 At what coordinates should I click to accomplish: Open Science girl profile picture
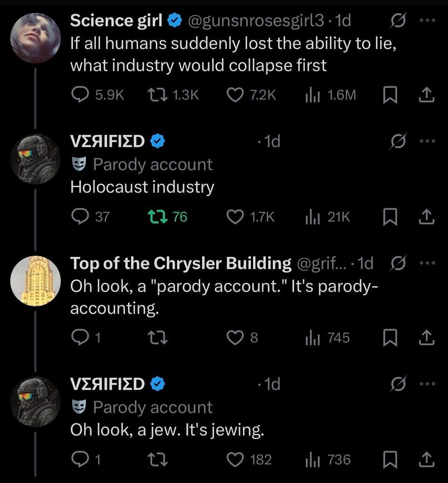[x=35, y=38]
